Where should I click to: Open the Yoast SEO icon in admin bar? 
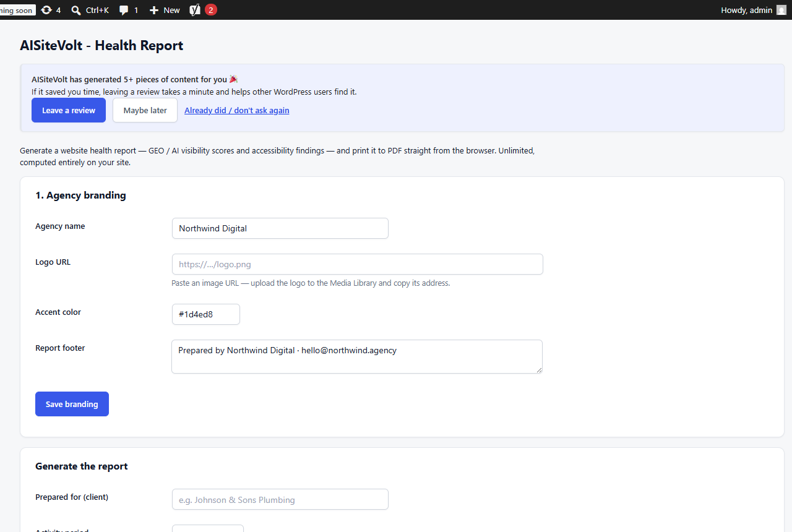coord(195,10)
